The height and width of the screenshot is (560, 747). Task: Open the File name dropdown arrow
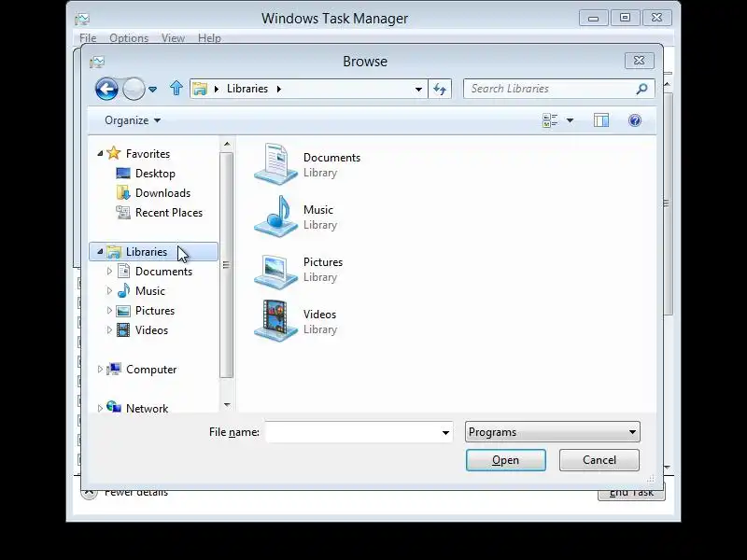point(445,432)
